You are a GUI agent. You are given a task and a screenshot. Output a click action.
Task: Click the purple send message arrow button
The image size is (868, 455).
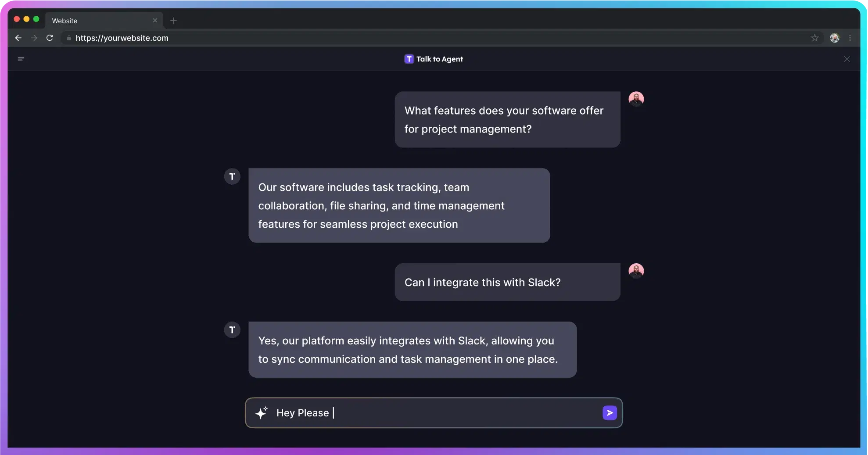(610, 413)
